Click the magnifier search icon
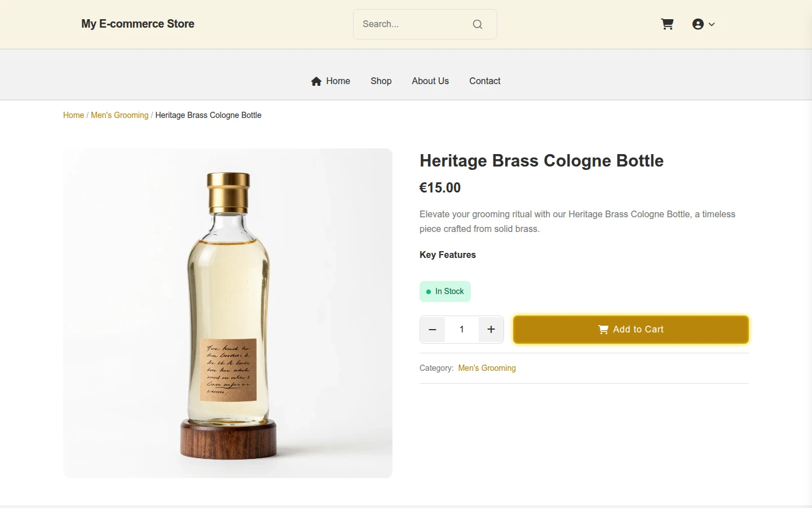 [478, 24]
